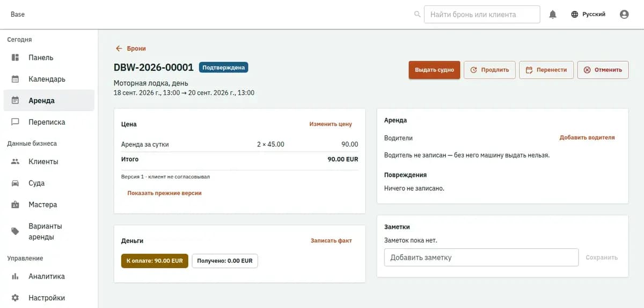Click the Подтверждена status badge
644x308 pixels.
click(x=224, y=68)
